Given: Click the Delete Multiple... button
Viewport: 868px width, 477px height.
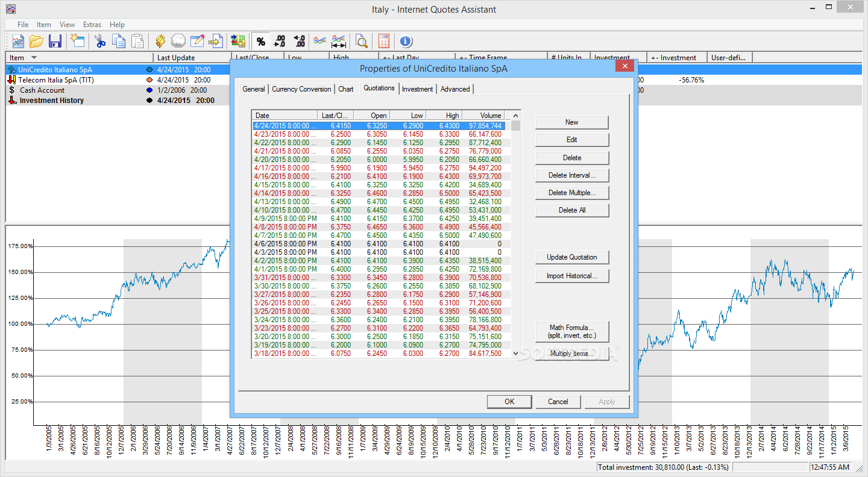Looking at the screenshot, I should pyautogui.click(x=572, y=193).
